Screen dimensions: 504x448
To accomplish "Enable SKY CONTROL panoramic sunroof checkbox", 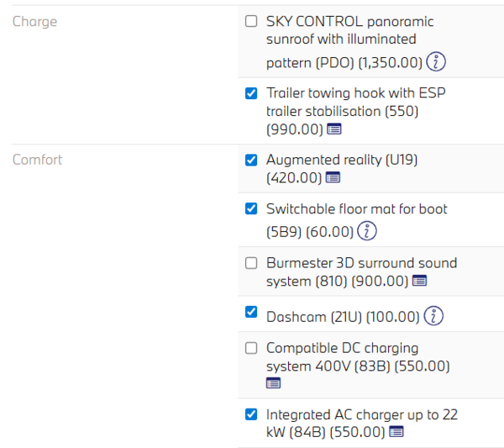I will click(x=251, y=22).
